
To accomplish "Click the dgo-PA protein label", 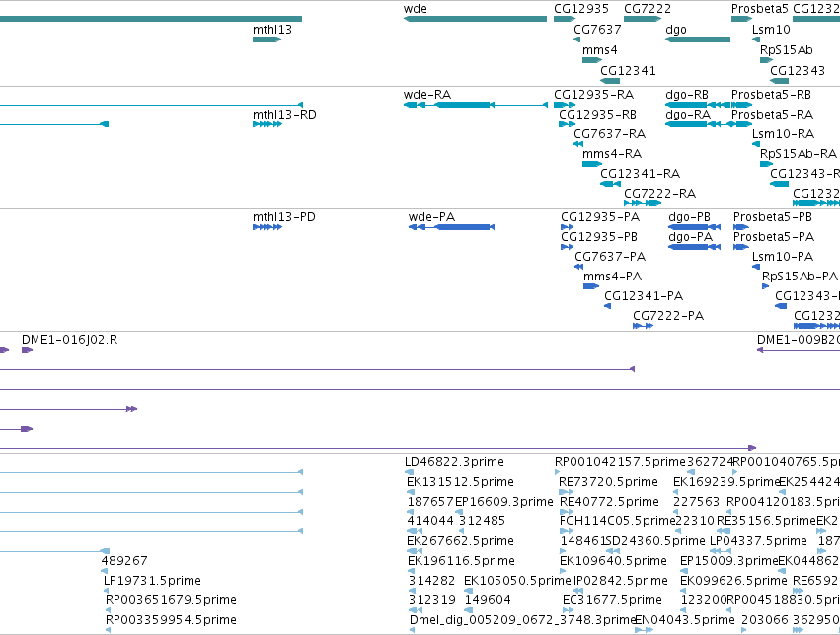I will pos(691,237).
